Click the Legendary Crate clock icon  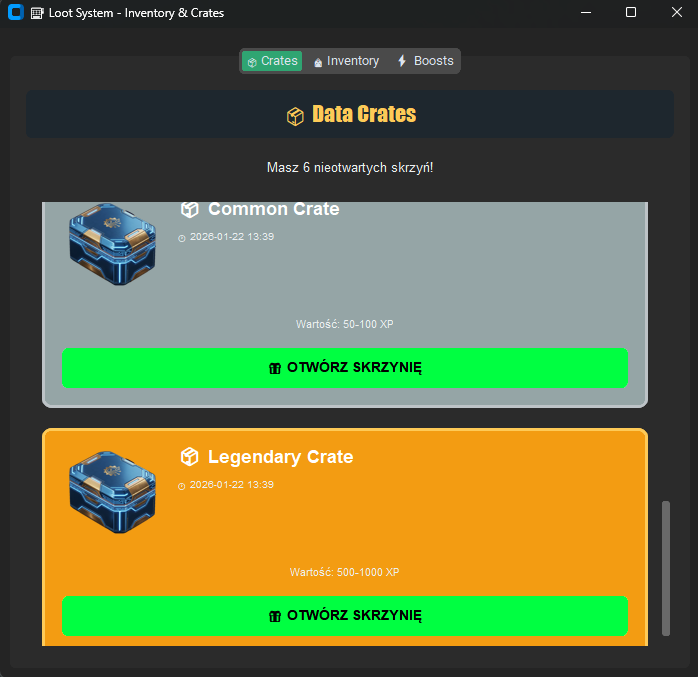[x=182, y=486]
